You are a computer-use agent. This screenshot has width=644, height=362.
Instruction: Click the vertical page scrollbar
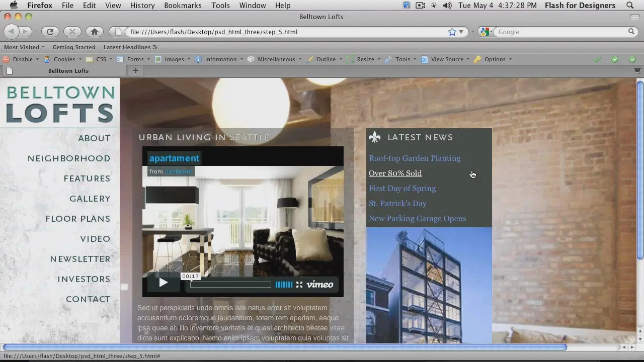pyautogui.click(x=640, y=169)
